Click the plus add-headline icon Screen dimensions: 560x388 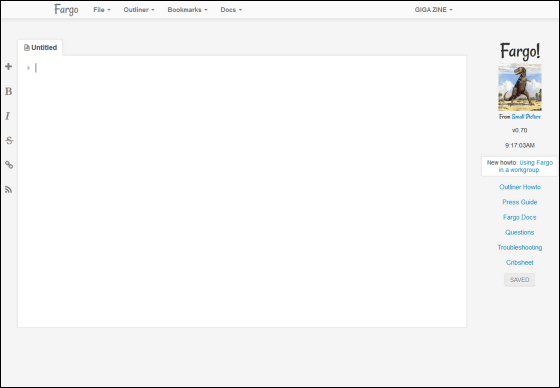click(x=9, y=66)
